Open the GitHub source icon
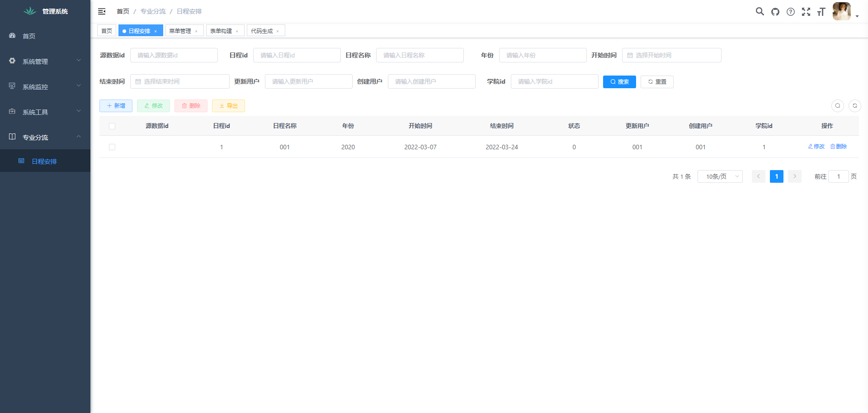Screen dimensions: 868x413 click(775, 12)
